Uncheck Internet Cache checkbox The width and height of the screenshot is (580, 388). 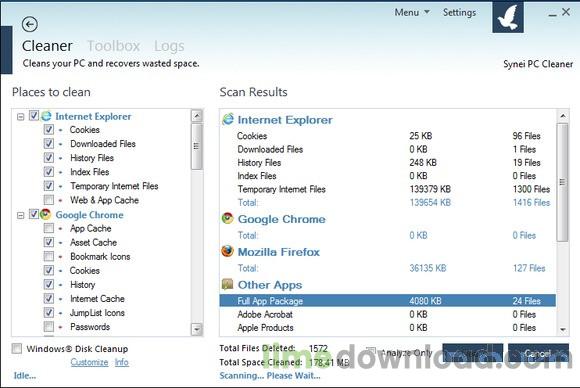pyautogui.click(x=49, y=298)
